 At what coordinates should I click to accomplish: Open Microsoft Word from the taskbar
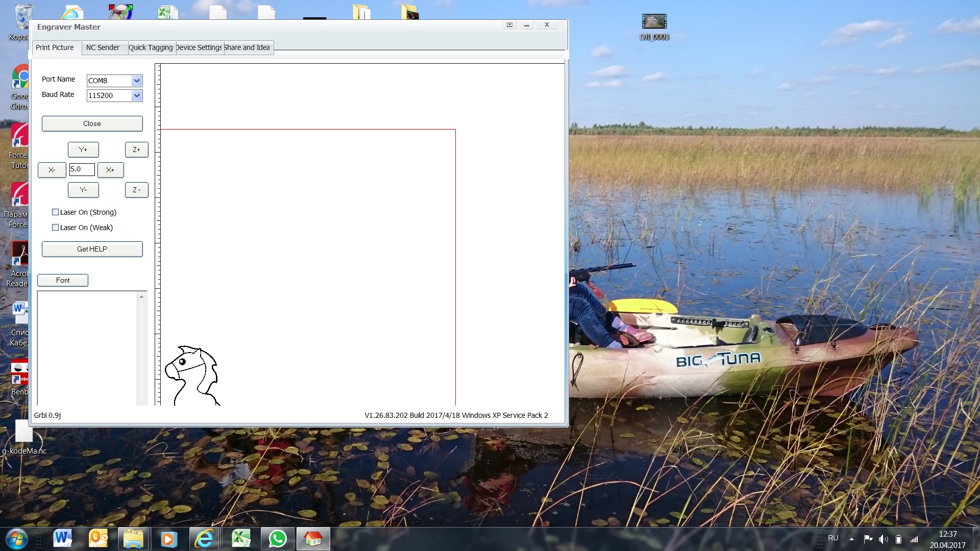pyautogui.click(x=62, y=538)
